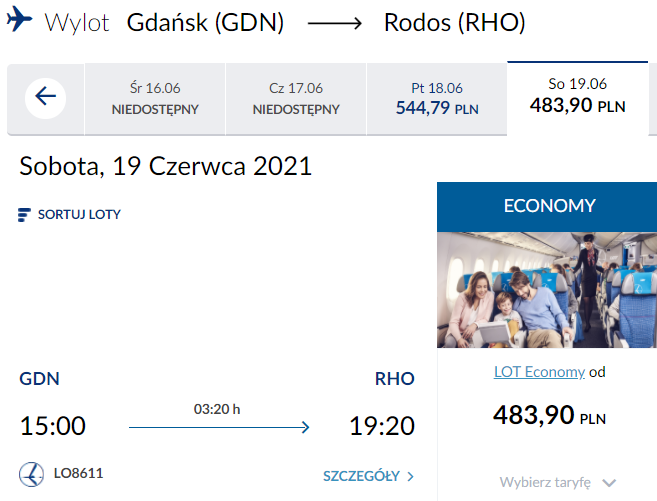Click the 15:00 departure time
This screenshot has height=501, width=657.
(53, 426)
